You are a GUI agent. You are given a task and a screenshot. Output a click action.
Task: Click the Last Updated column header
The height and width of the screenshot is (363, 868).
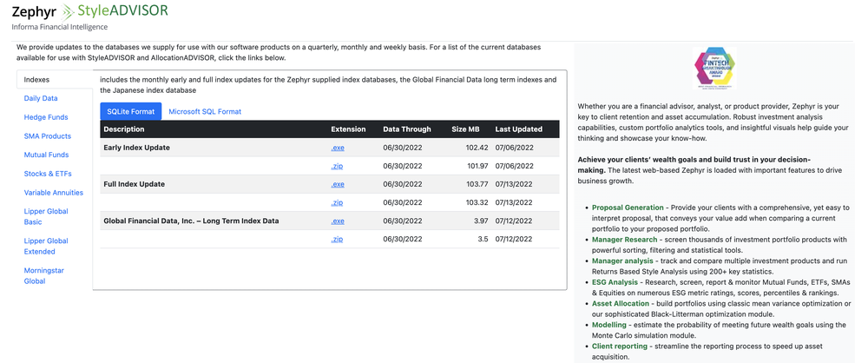[519, 129]
